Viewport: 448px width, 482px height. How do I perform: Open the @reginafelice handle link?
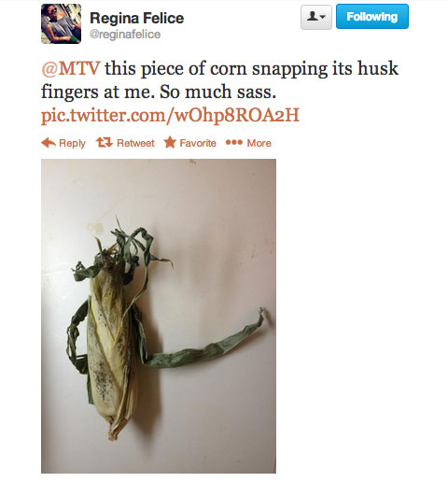pos(125,35)
